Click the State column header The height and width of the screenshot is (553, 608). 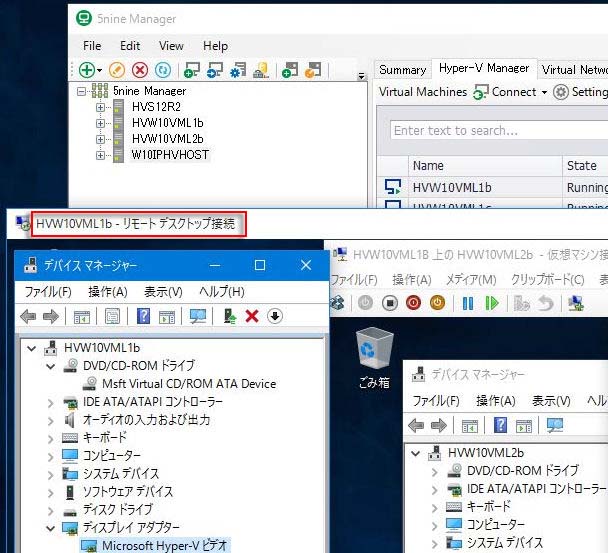point(585,166)
